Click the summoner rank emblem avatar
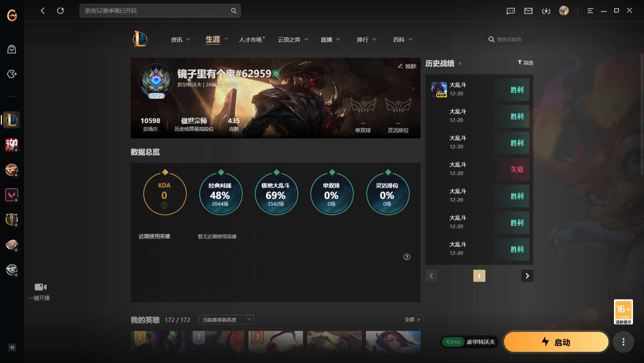This screenshot has height=363, width=644. coord(156,81)
